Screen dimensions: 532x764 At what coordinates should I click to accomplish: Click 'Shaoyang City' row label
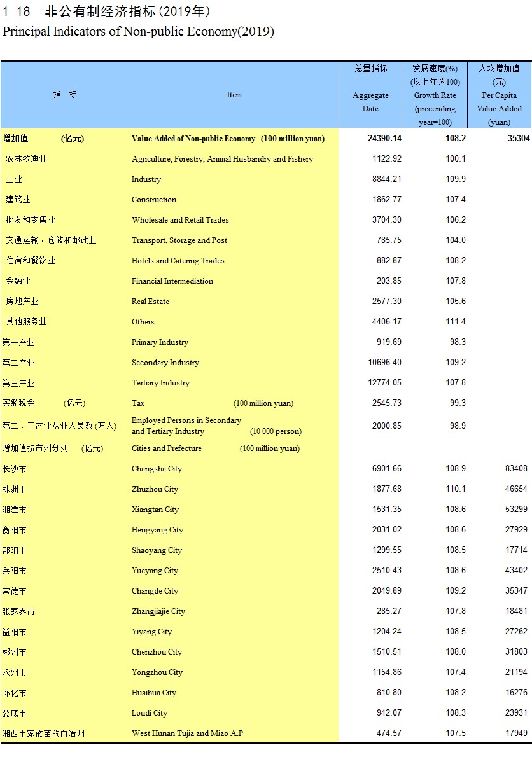[157, 550]
